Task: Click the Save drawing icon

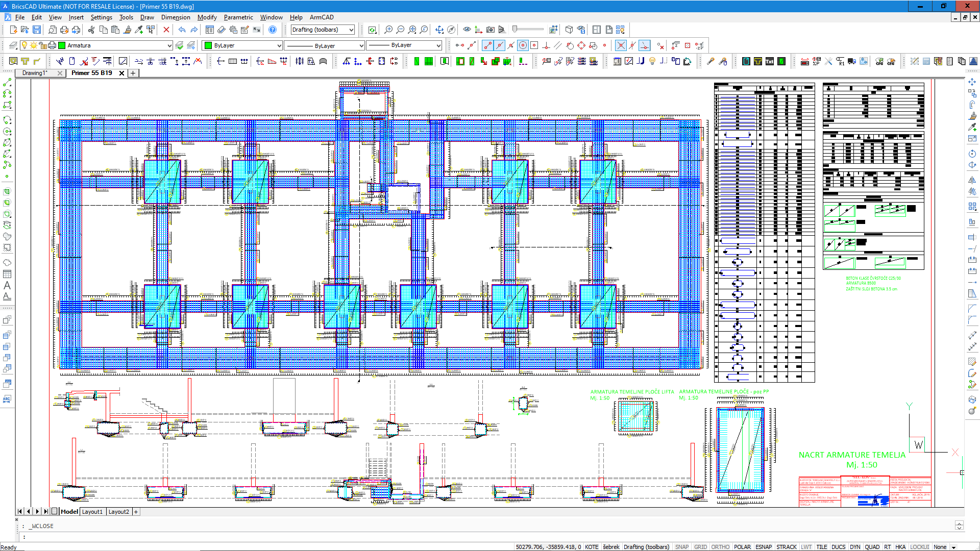Action: pos(37,30)
